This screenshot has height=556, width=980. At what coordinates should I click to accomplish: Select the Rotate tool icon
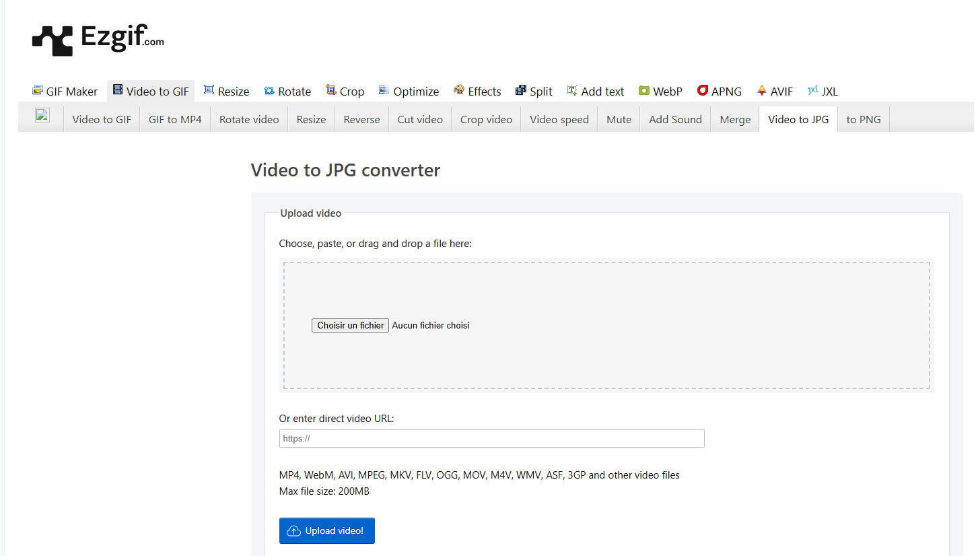pyautogui.click(x=269, y=91)
